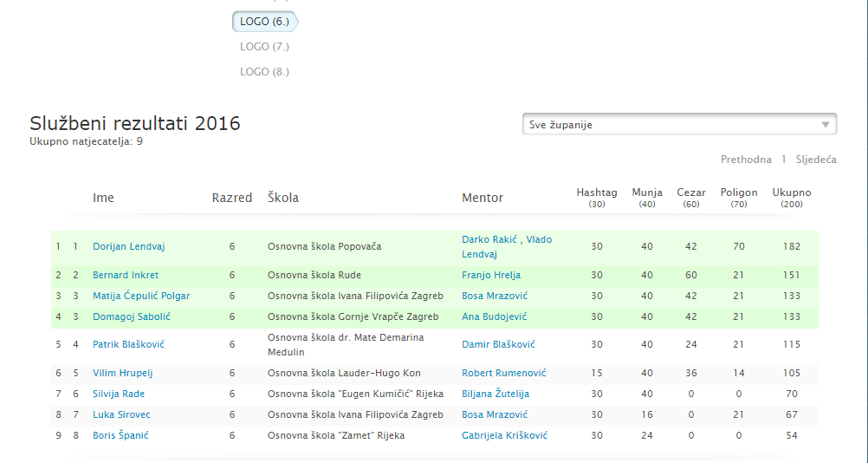The height and width of the screenshot is (463, 868).
Task: Click Cezar score 60 in Bernard's row
Action: point(691,275)
